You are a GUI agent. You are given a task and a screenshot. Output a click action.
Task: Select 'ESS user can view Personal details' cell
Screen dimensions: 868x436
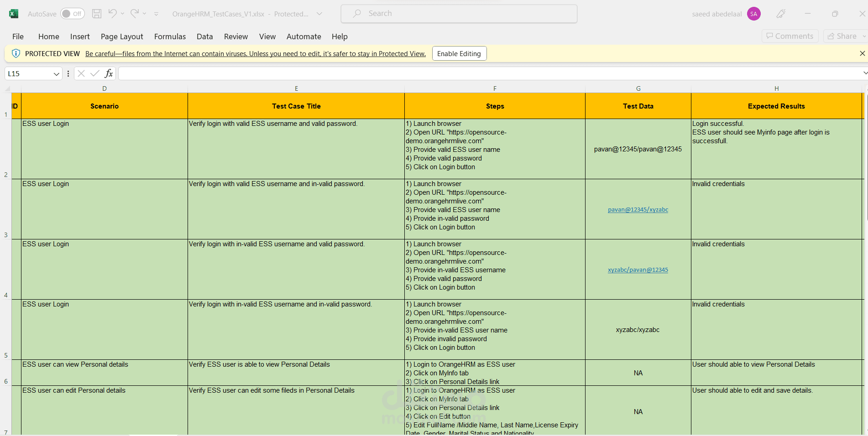tap(105, 373)
